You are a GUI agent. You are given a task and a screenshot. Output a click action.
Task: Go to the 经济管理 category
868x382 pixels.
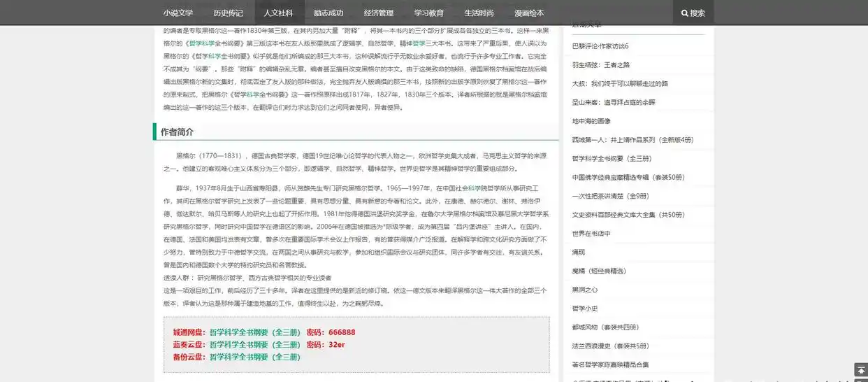click(x=379, y=13)
